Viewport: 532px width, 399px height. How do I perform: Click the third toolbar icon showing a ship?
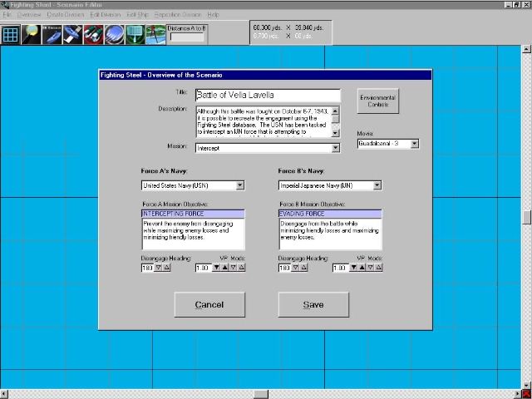click(52, 34)
